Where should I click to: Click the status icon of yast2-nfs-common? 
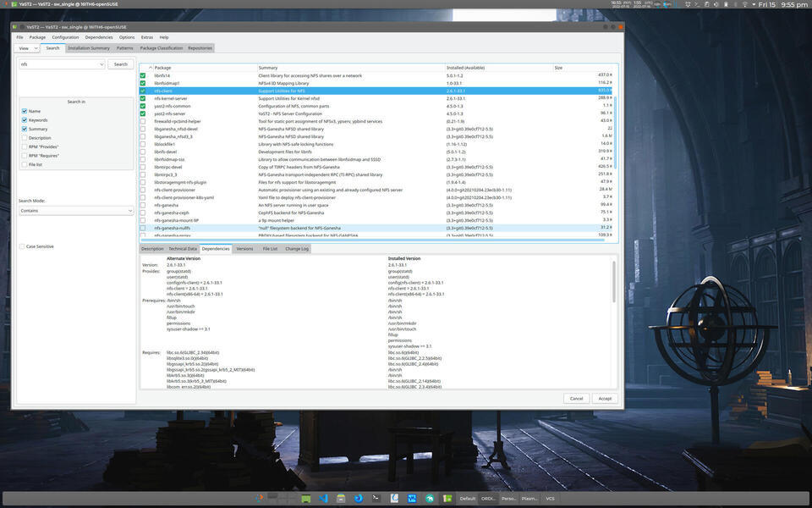143,107
